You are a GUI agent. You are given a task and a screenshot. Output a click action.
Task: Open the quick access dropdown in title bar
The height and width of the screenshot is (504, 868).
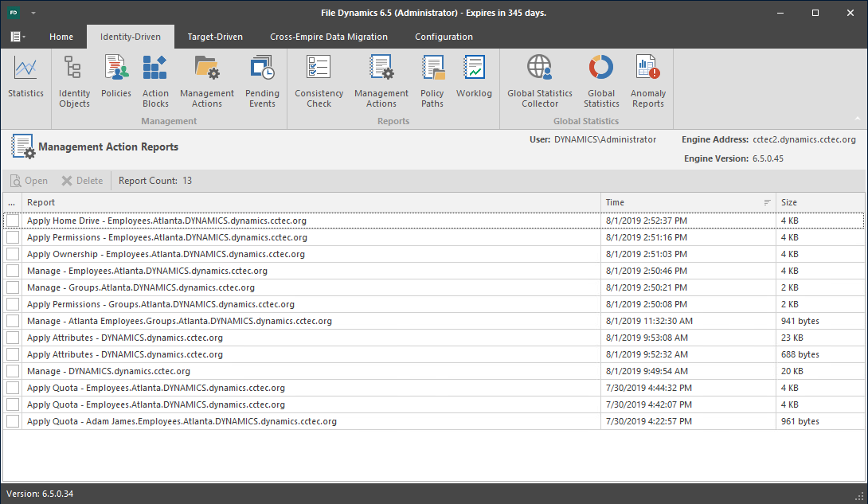pyautogui.click(x=33, y=14)
